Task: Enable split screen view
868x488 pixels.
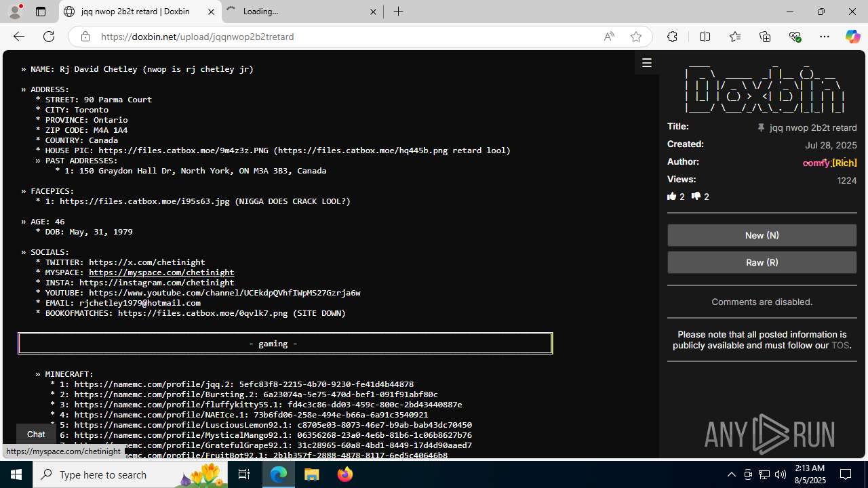Action: pyautogui.click(x=705, y=37)
